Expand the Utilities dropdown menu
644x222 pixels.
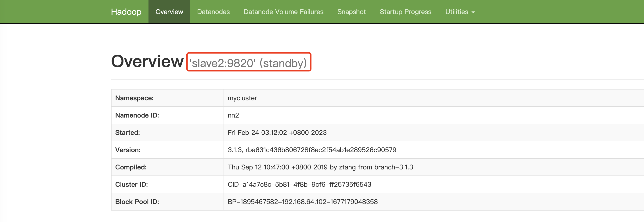(460, 12)
